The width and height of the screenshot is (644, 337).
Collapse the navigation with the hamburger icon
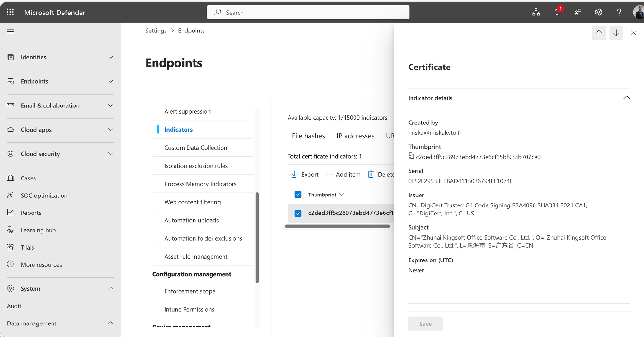click(x=10, y=31)
